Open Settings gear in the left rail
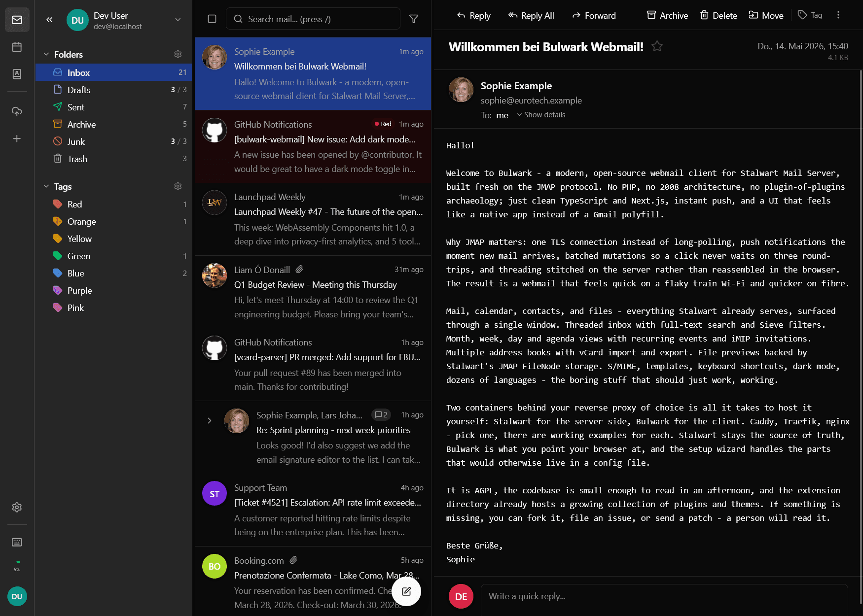Image resolution: width=863 pixels, height=616 pixels. coord(17,507)
